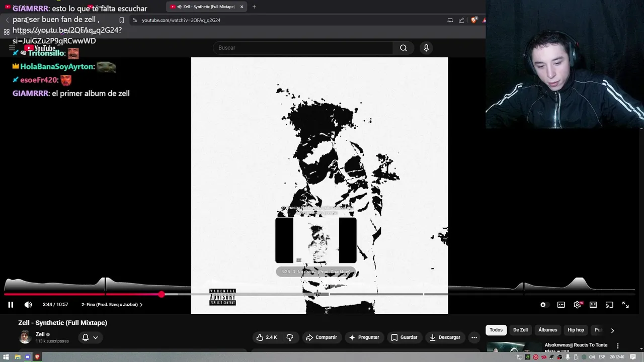Seek on the red video progress bar
Viewport: 644px width, 362px height.
(x=83, y=294)
